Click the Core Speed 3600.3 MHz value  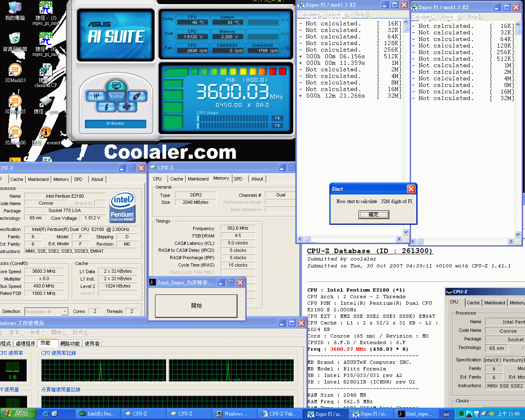pyautogui.click(x=44, y=271)
